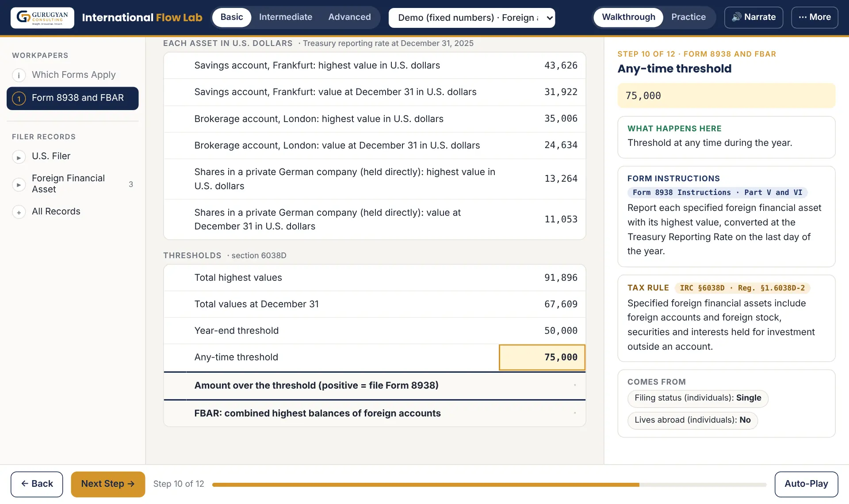
Task: Select the Savings account Frankfurt highest value row
Action: [x=375, y=65]
